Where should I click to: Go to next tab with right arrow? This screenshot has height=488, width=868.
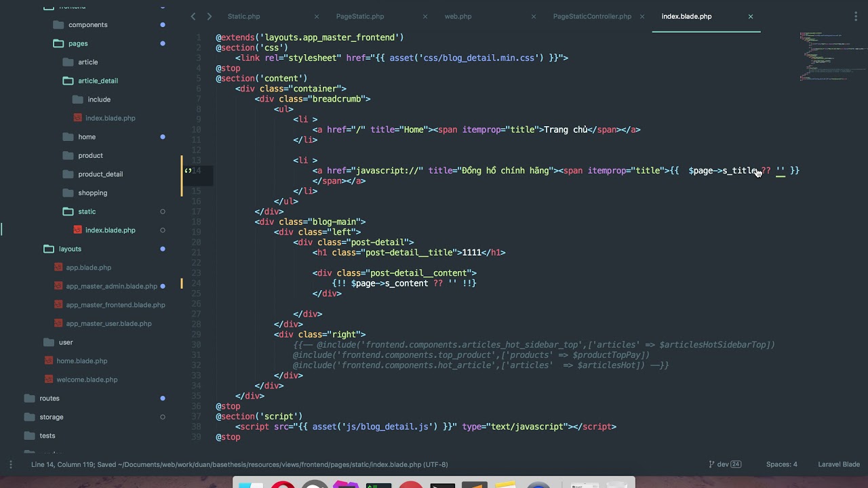click(x=209, y=16)
